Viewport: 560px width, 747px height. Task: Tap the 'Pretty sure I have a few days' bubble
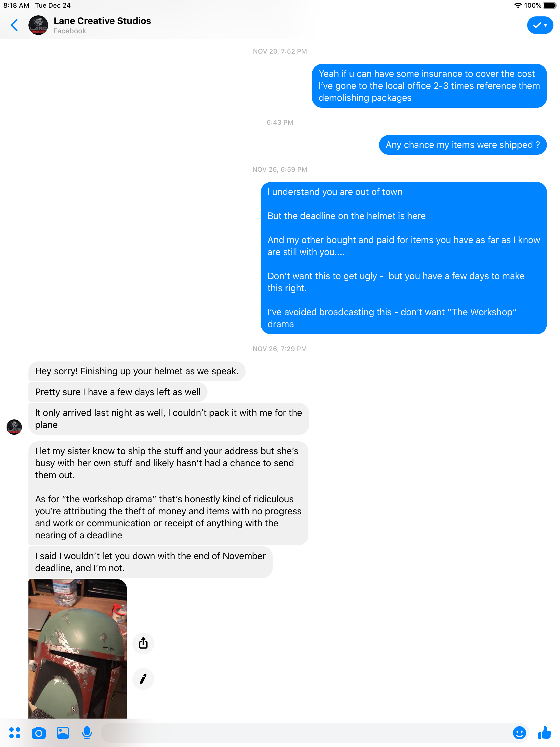[x=118, y=392]
